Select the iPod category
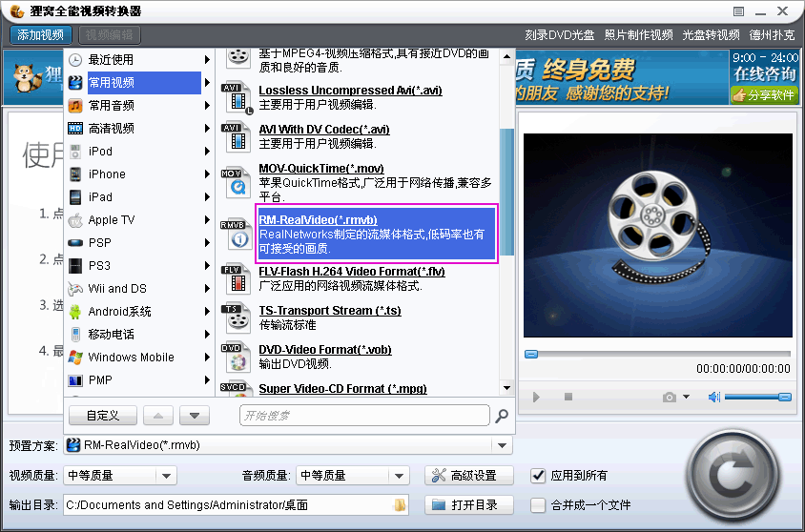Viewport: 805px width, 532px height. coord(139,151)
